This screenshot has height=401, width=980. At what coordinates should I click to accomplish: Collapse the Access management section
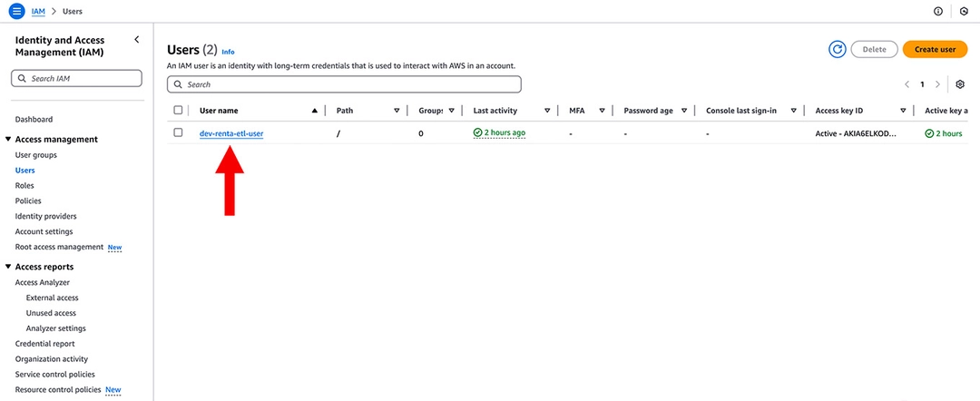8,140
